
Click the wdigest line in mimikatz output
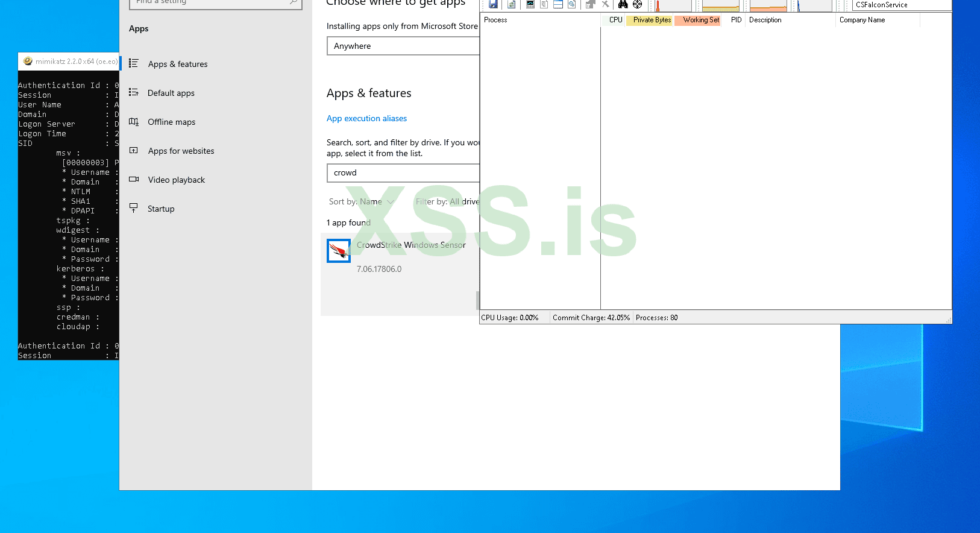[x=78, y=230]
